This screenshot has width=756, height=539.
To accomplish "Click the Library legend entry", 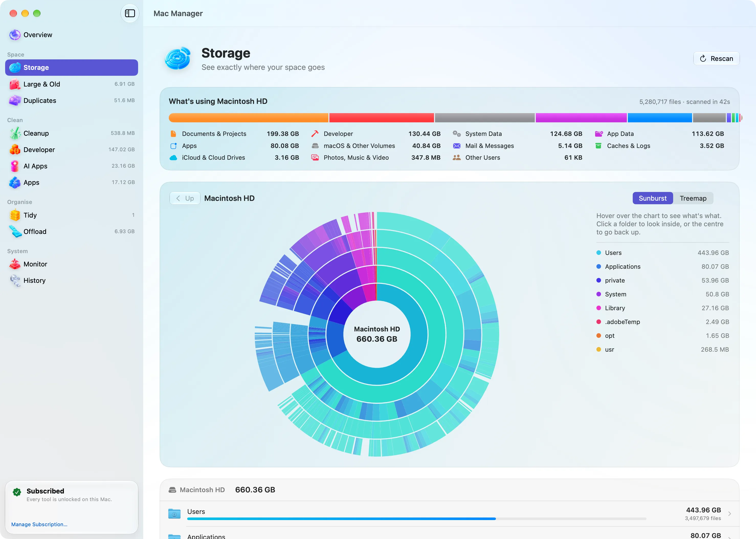I will pyautogui.click(x=662, y=308).
